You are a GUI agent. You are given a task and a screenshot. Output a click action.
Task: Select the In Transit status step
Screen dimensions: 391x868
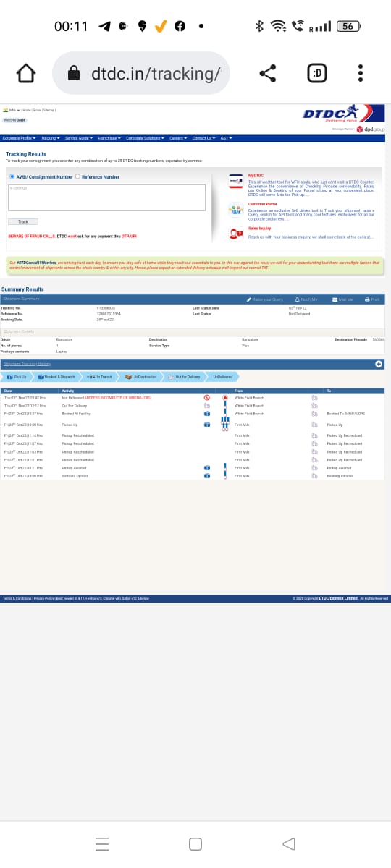98,377
